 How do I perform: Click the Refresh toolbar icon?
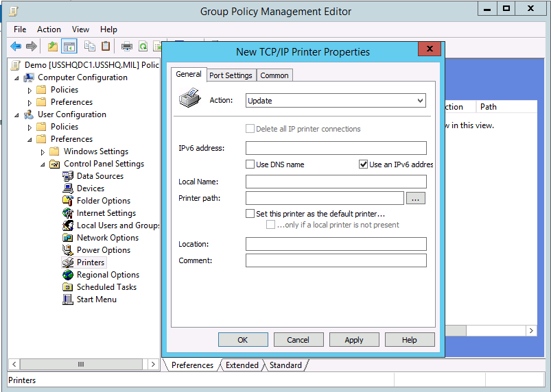tap(143, 47)
